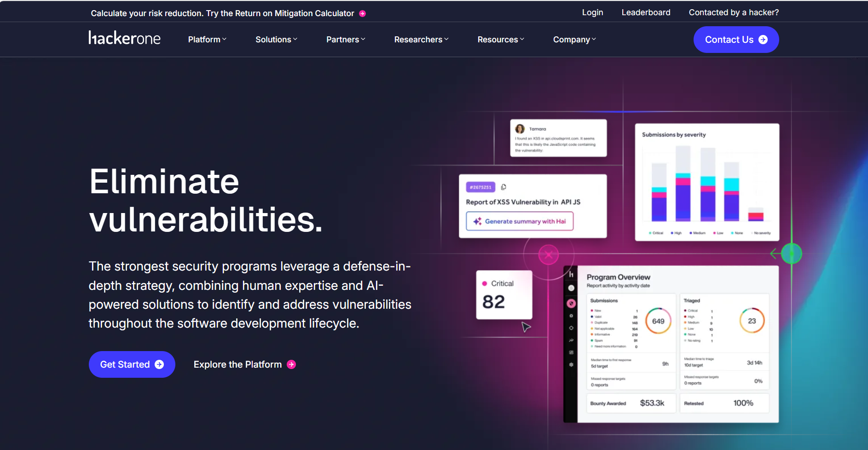The width and height of the screenshot is (868, 450).
Task: Click the Critical 82 card
Action: click(504, 294)
